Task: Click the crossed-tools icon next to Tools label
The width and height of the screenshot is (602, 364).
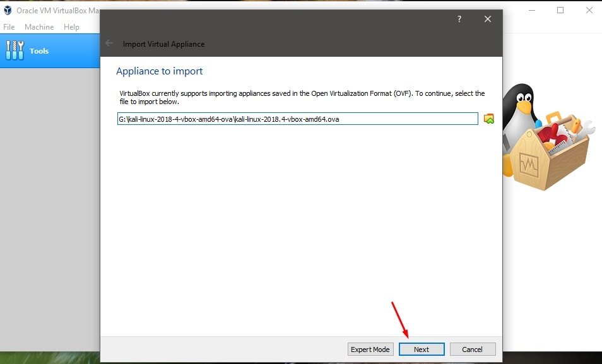Action: coord(15,50)
